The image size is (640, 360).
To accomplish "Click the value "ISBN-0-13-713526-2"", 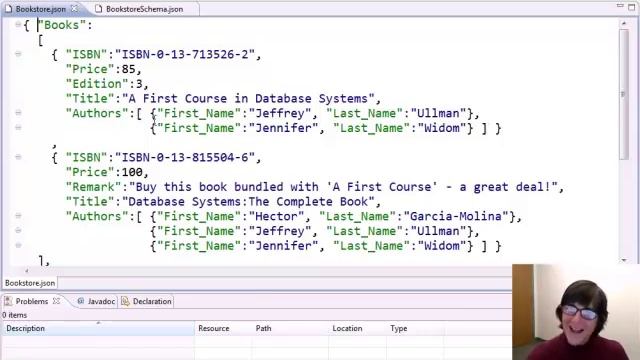I will click(x=185, y=54).
